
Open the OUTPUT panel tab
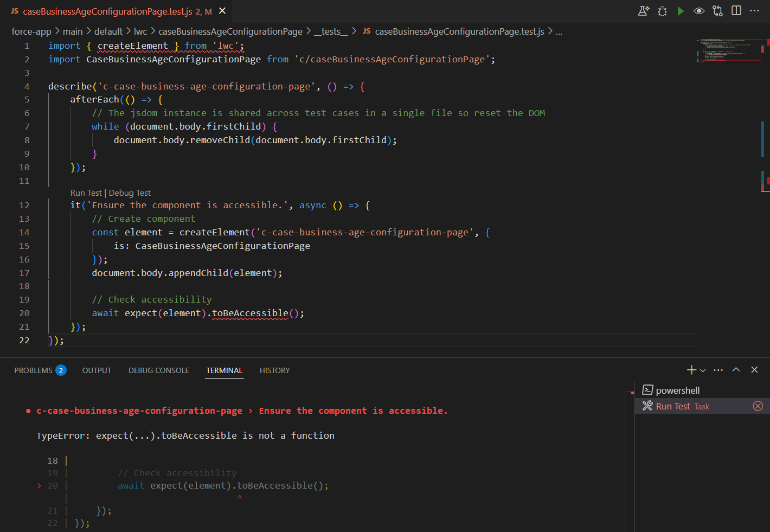tap(97, 370)
